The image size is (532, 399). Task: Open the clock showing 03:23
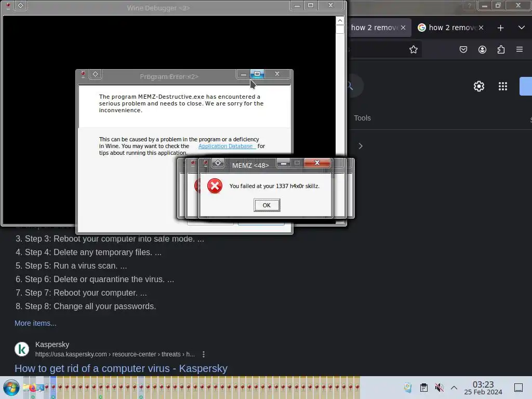tap(483, 388)
